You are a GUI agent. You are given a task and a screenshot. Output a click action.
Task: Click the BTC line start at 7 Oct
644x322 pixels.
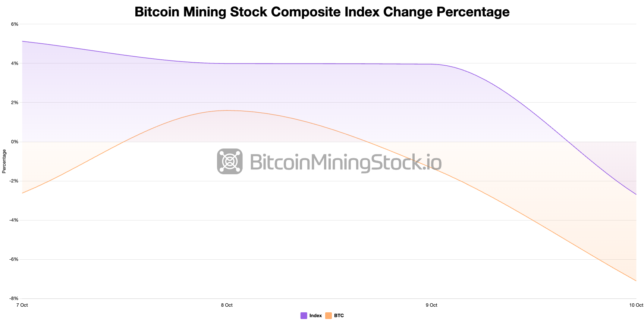pos(22,193)
